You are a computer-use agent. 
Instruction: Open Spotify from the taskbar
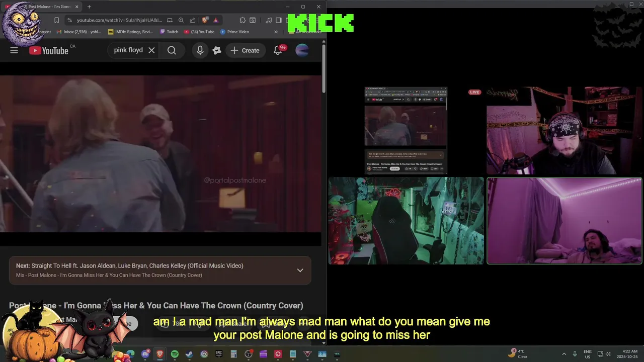(175, 354)
